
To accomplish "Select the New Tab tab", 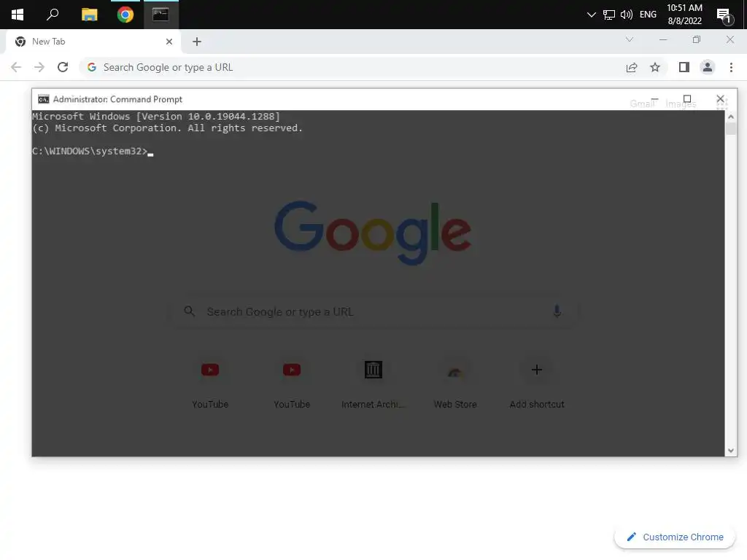I will tap(91, 42).
